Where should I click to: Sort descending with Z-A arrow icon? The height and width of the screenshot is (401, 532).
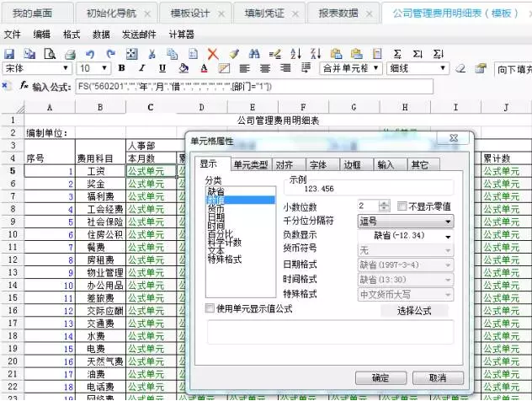316,54
